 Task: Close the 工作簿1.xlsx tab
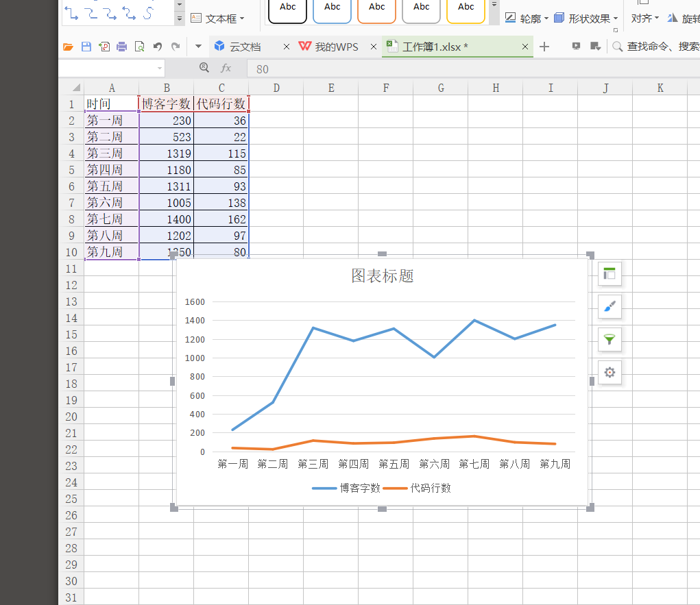(525, 47)
